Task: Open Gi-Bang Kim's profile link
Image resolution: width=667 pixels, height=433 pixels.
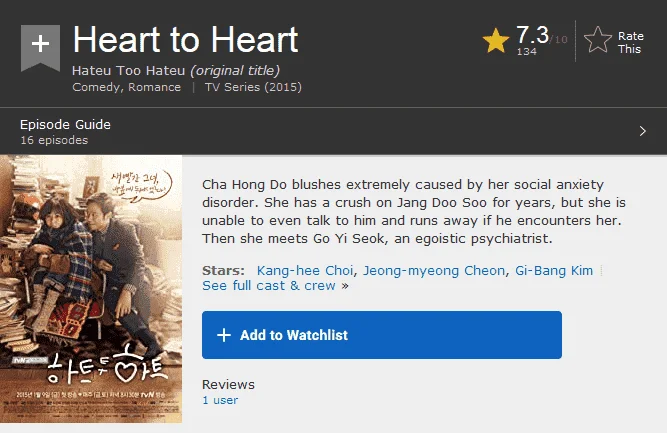Action: 554,271
